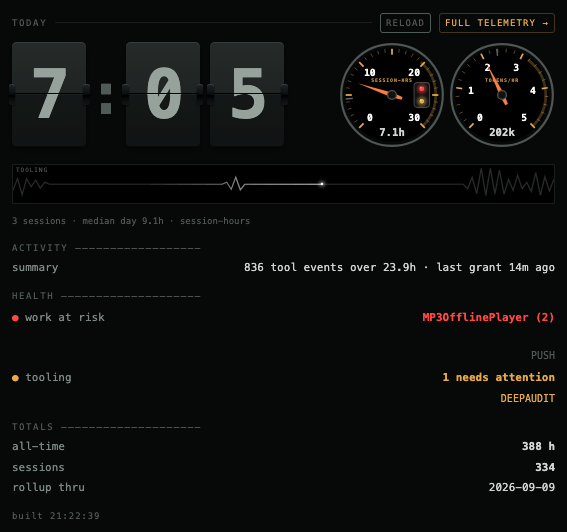567x532 pixels.
Task: Click the sessions value 334
Action: coord(545,467)
